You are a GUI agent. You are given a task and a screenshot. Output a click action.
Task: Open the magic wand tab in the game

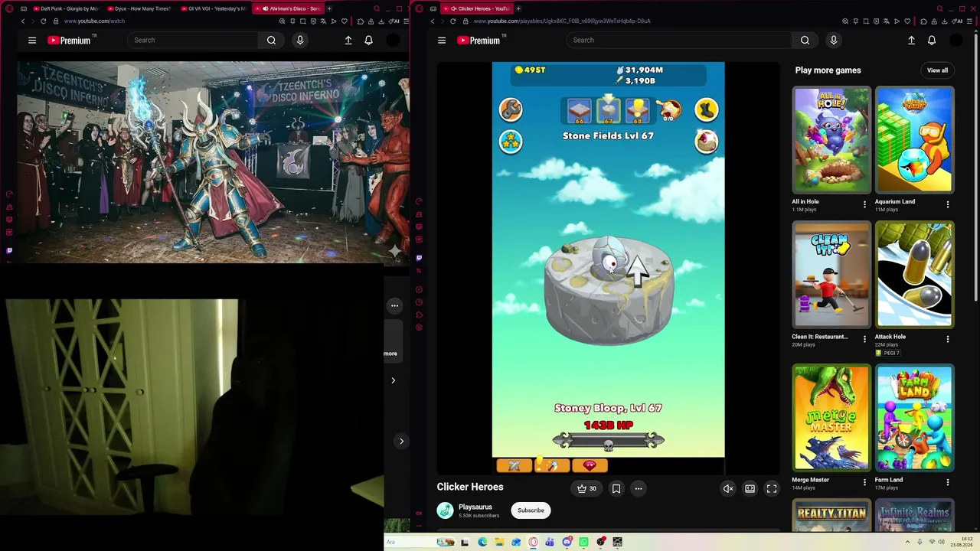[x=552, y=465]
